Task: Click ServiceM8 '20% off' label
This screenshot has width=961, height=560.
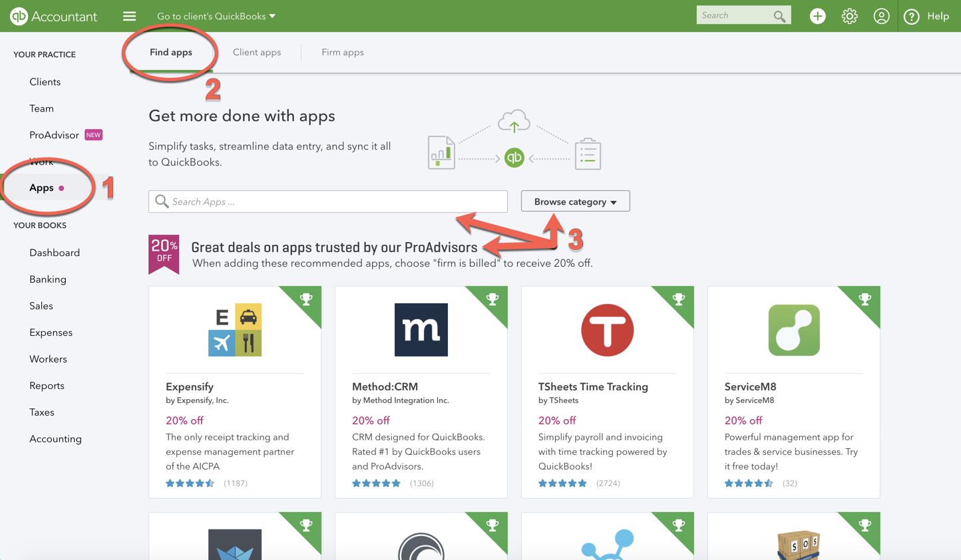Action: tap(743, 420)
